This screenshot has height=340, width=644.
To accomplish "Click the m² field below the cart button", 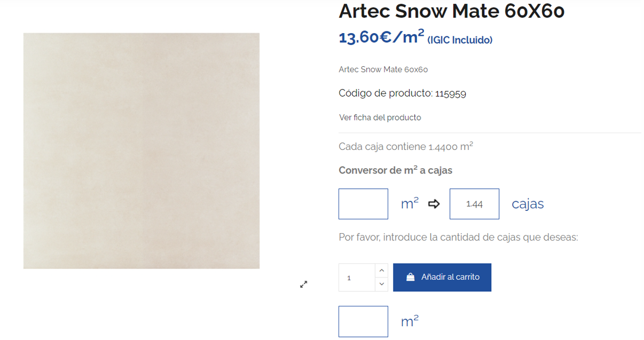I will pyautogui.click(x=363, y=321).
